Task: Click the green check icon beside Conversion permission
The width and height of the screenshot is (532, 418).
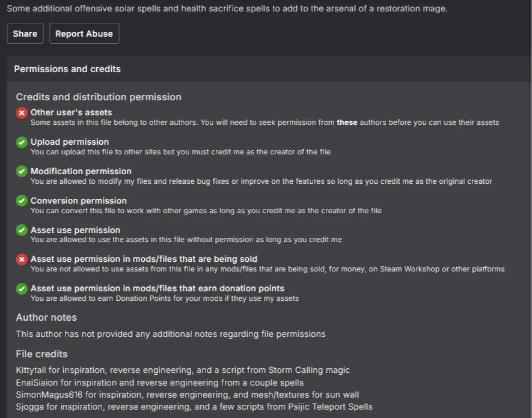Action: [22, 201]
